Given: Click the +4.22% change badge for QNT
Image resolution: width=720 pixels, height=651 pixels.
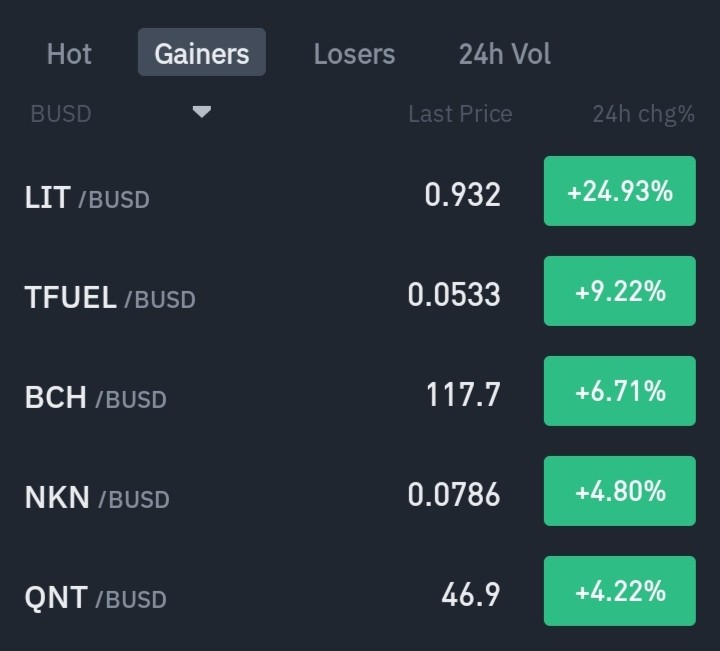Looking at the screenshot, I should click(620, 591).
